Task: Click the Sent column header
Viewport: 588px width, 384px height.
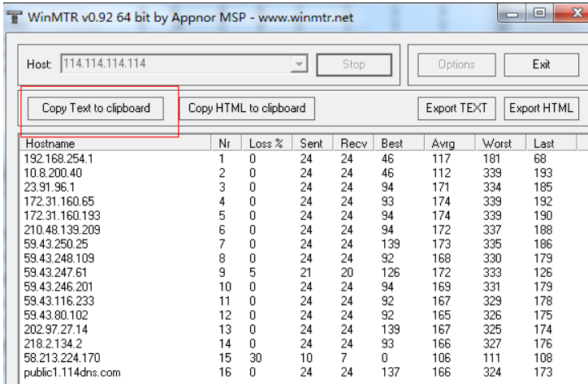Action: coord(311,144)
